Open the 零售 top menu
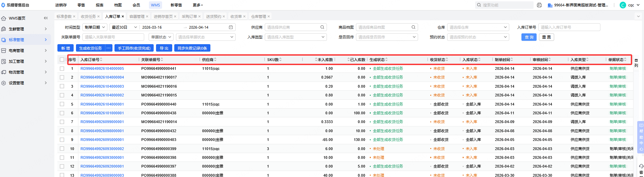The width and height of the screenshot is (644, 177). click(81, 5)
